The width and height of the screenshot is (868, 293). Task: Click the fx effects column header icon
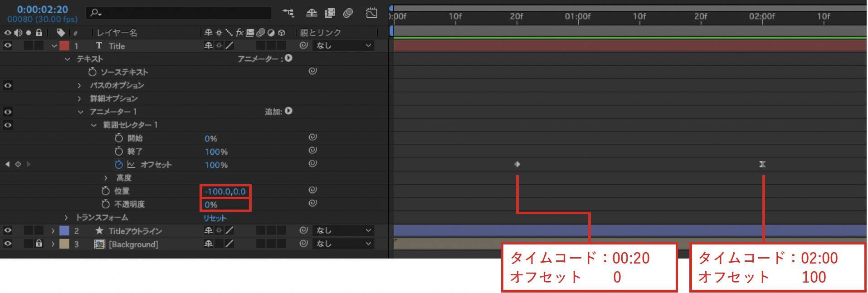[240, 33]
